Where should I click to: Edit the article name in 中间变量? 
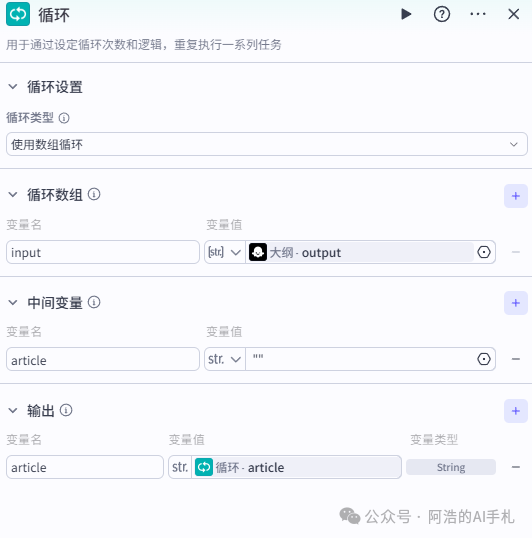tap(103, 359)
